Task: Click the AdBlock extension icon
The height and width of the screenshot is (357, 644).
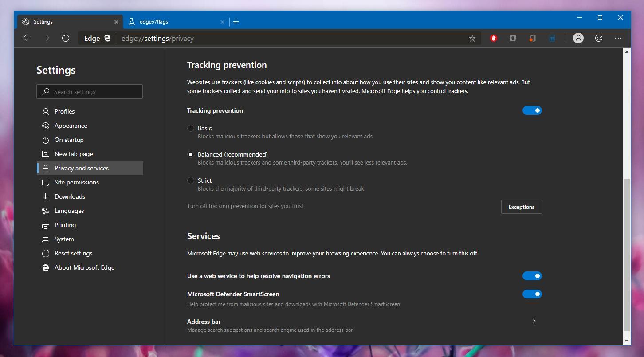Action: pyautogui.click(x=493, y=38)
